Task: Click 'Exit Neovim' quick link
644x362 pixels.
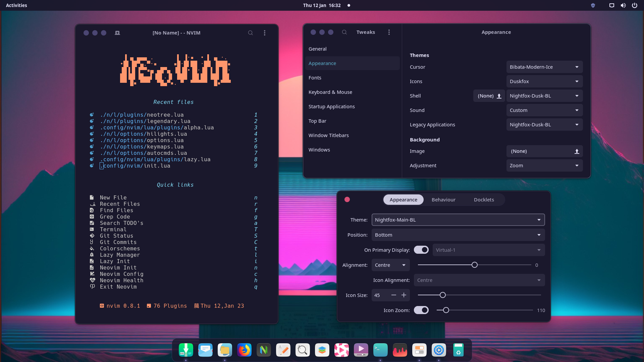Action: (173, 287)
